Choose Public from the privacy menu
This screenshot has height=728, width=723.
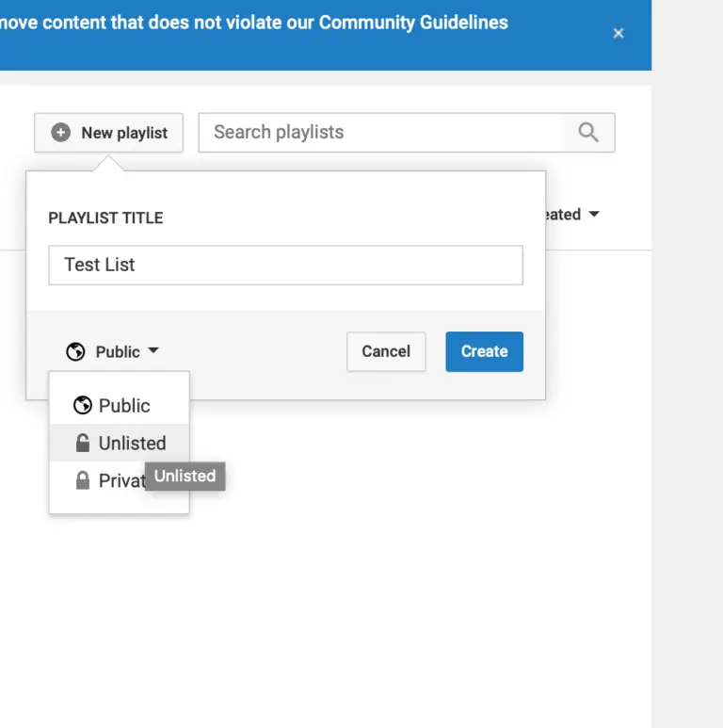click(124, 405)
